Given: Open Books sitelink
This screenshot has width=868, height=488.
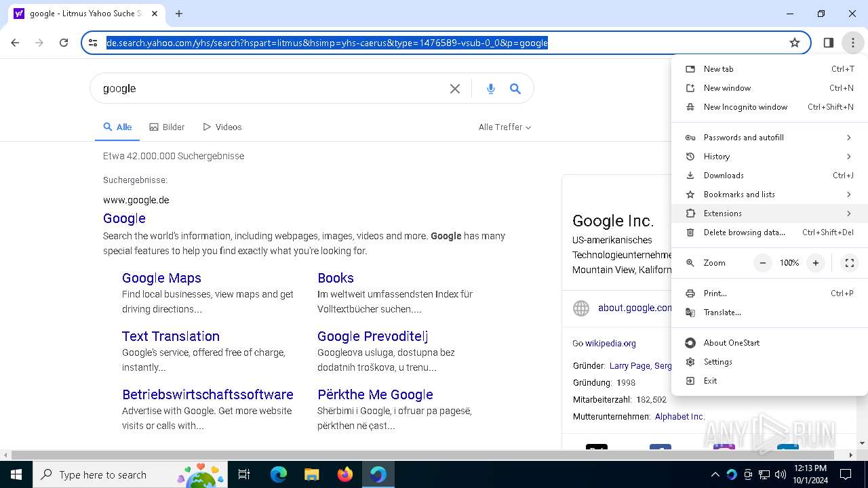Looking at the screenshot, I should tap(336, 278).
